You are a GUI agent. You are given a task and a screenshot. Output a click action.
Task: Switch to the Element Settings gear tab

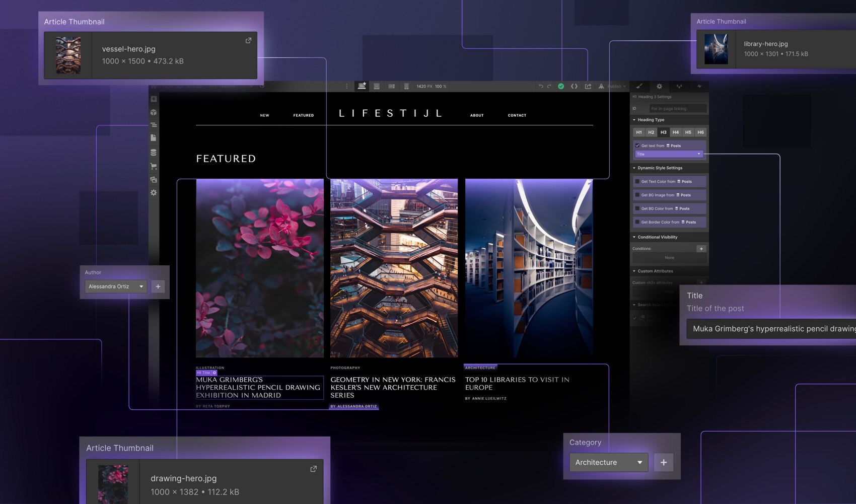660,86
